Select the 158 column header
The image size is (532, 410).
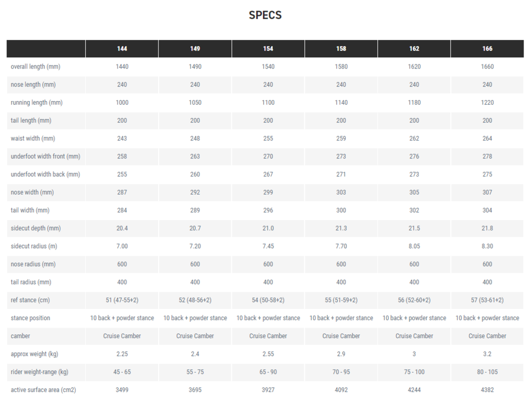[341, 49]
